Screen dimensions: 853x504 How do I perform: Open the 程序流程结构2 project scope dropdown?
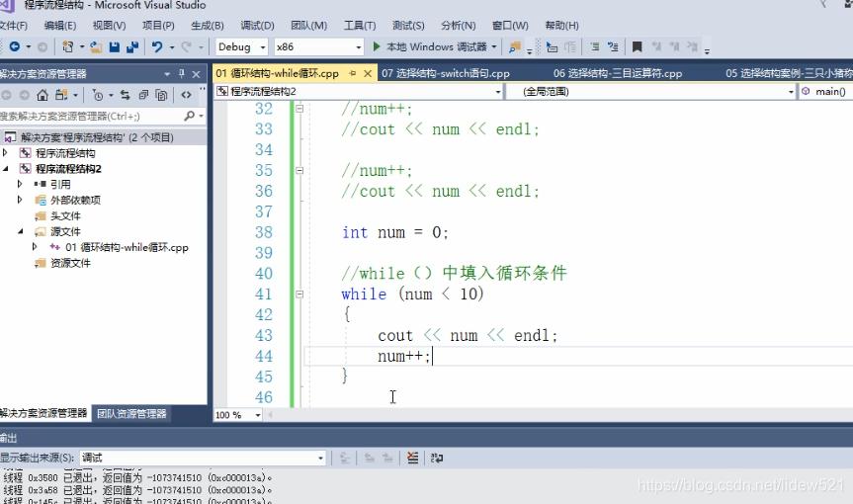point(498,92)
